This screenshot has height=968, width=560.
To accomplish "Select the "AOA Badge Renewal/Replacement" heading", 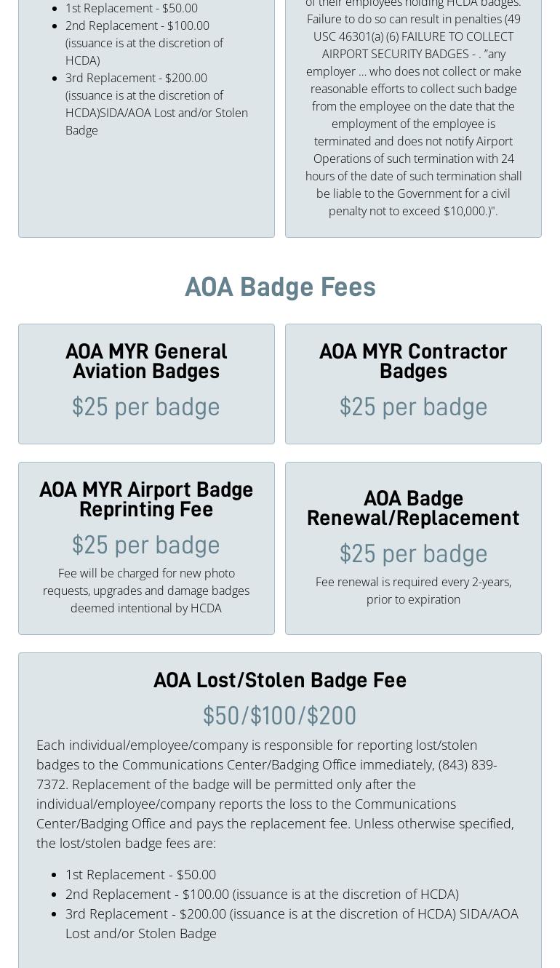I will (413, 508).
